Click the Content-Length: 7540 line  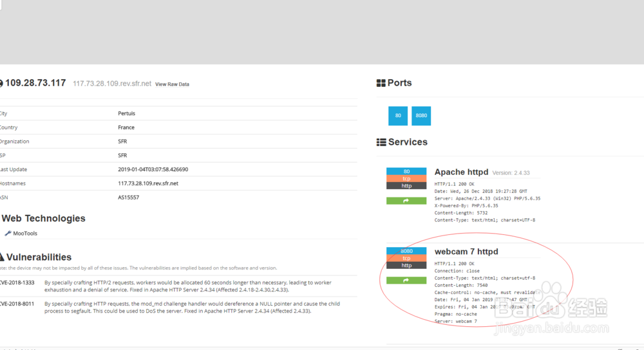pos(461,286)
